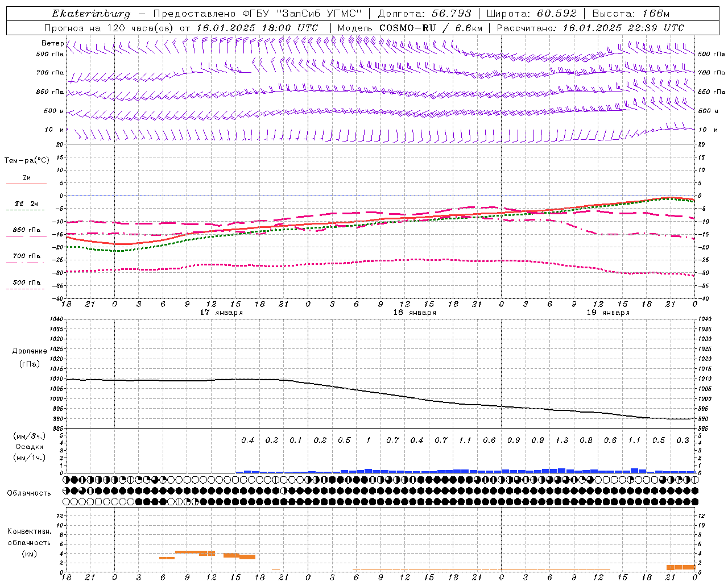Viewport: 728px width, 582px height.
Task: Select the '2м' temperature legend entry
Action: point(27,178)
